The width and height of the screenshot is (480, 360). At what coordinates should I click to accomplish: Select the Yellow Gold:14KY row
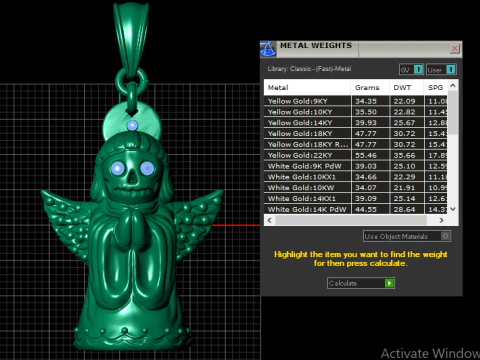(356, 123)
